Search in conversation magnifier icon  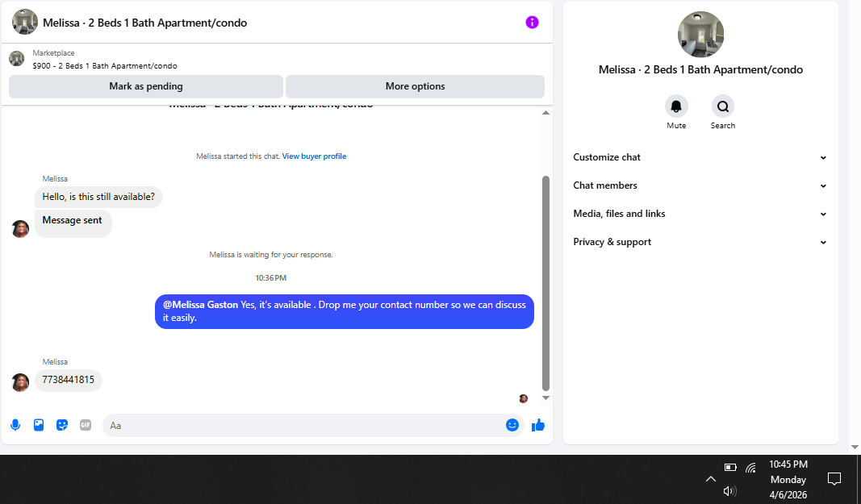pos(723,106)
